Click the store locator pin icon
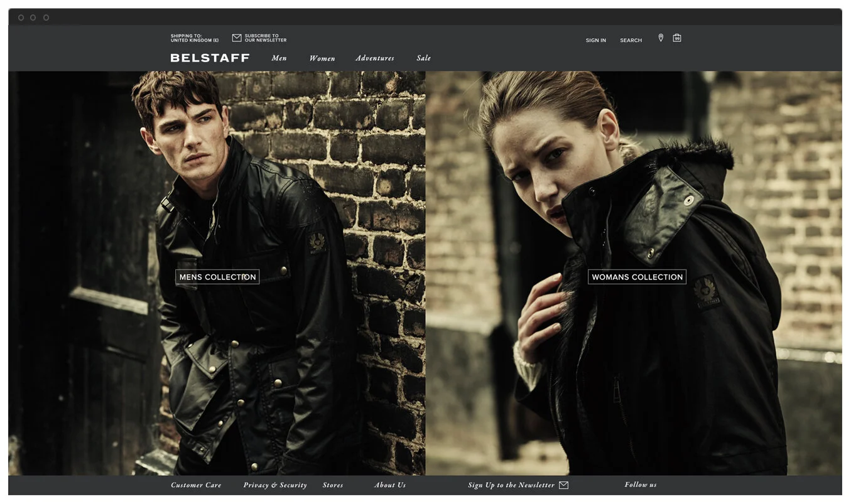The image size is (851, 504). coord(661,38)
